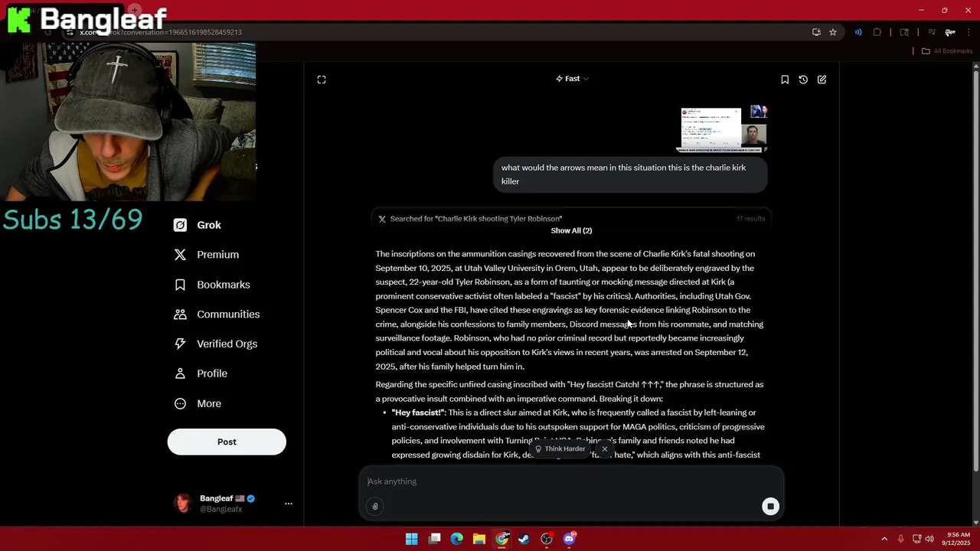Click the Grok logo icon in sidebar

tap(180, 225)
